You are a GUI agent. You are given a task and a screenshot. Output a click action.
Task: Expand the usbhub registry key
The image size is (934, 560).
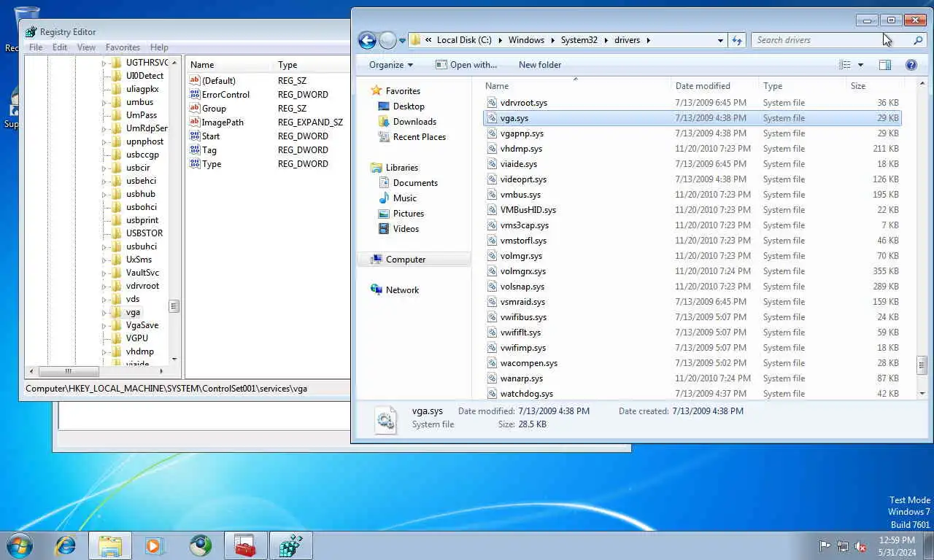104,194
